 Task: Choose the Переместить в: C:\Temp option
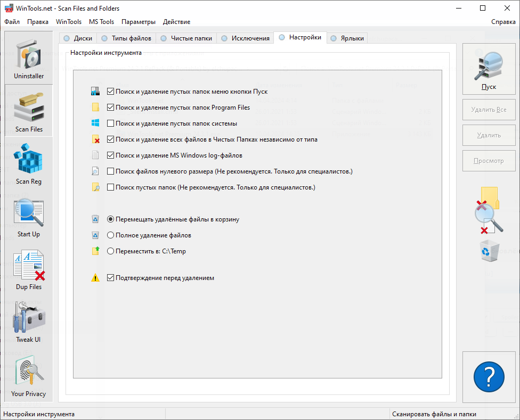tap(111, 251)
